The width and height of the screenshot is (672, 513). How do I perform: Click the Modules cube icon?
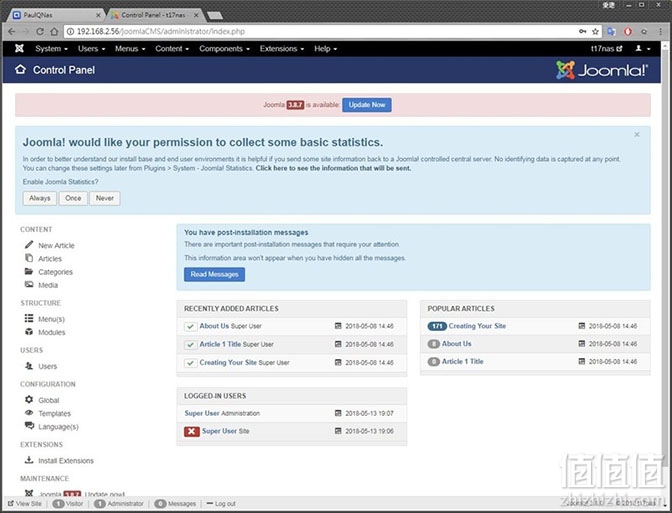coord(29,332)
